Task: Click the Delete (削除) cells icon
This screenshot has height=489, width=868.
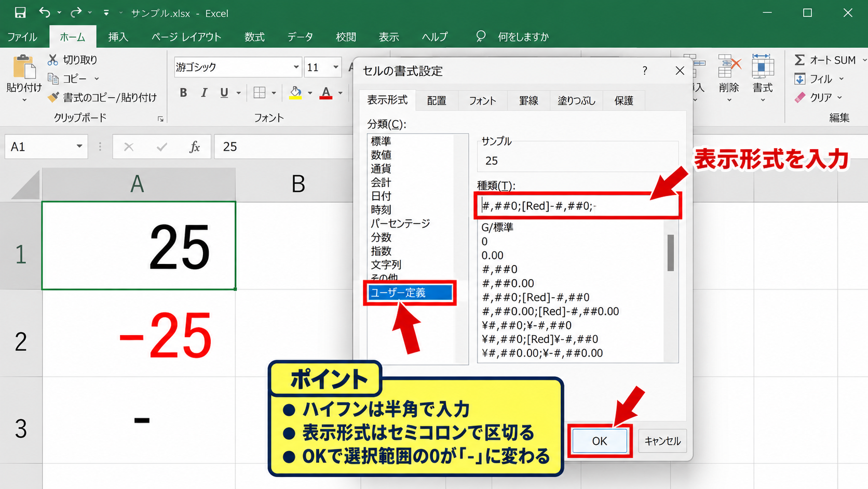Action: [729, 67]
